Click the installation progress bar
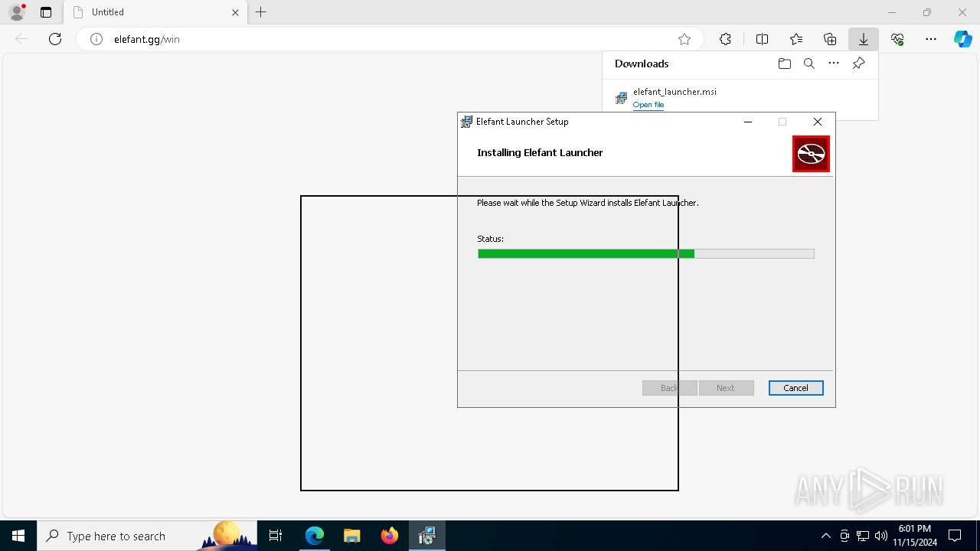Viewport: 980px width, 551px height. [645, 253]
